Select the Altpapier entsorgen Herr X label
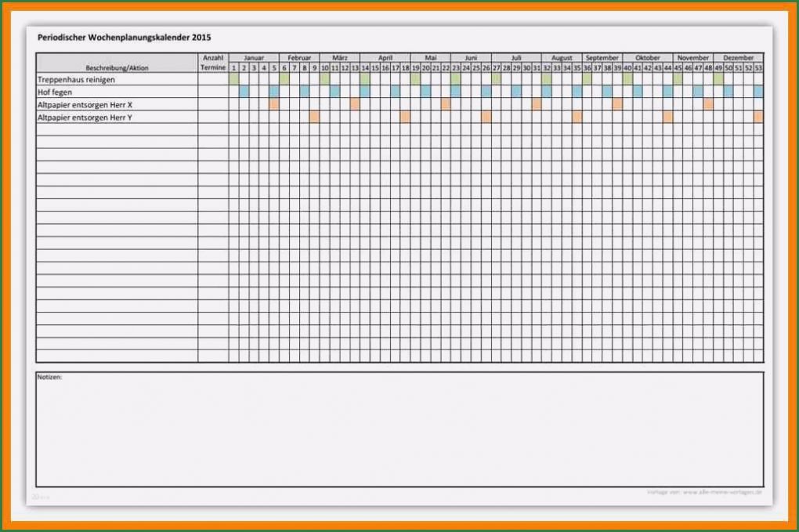Image resolution: width=799 pixels, height=532 pixels. 85,105
